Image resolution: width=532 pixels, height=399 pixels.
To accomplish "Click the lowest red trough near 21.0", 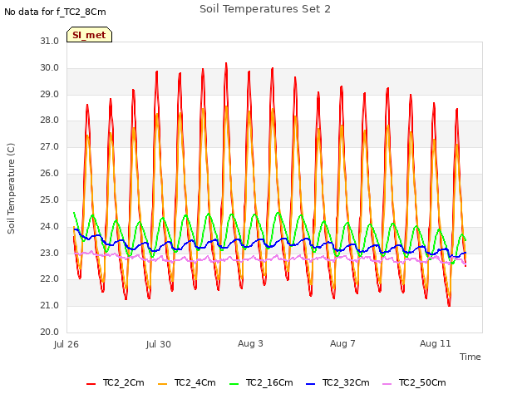I will click(449, 305).
